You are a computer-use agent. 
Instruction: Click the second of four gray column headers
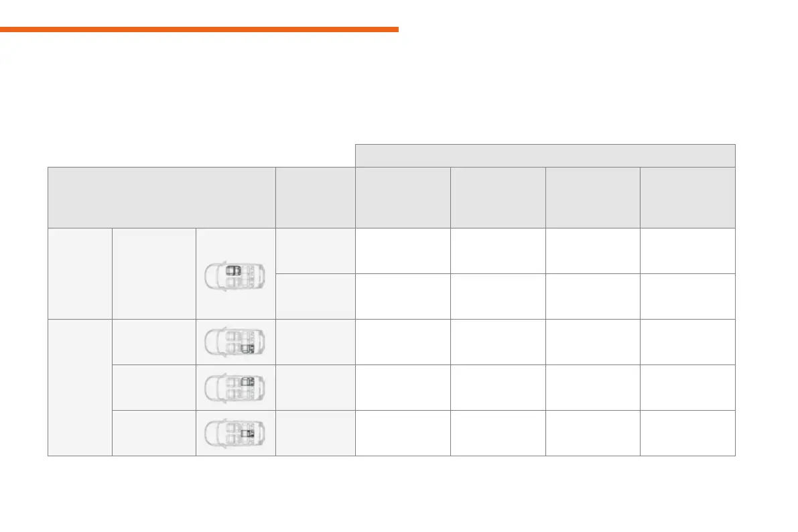coord(498,198)
